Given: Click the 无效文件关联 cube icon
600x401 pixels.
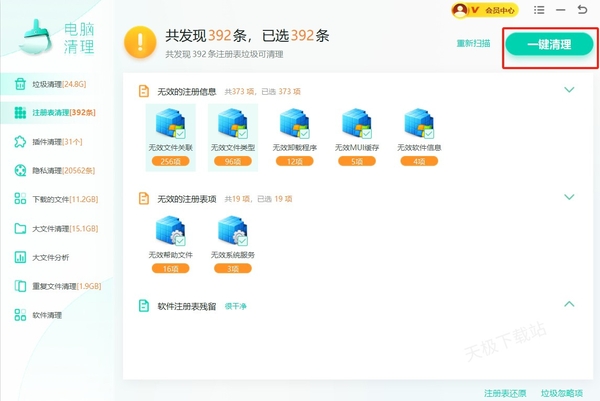Looking at the screenshot, I should click(171, 123).
